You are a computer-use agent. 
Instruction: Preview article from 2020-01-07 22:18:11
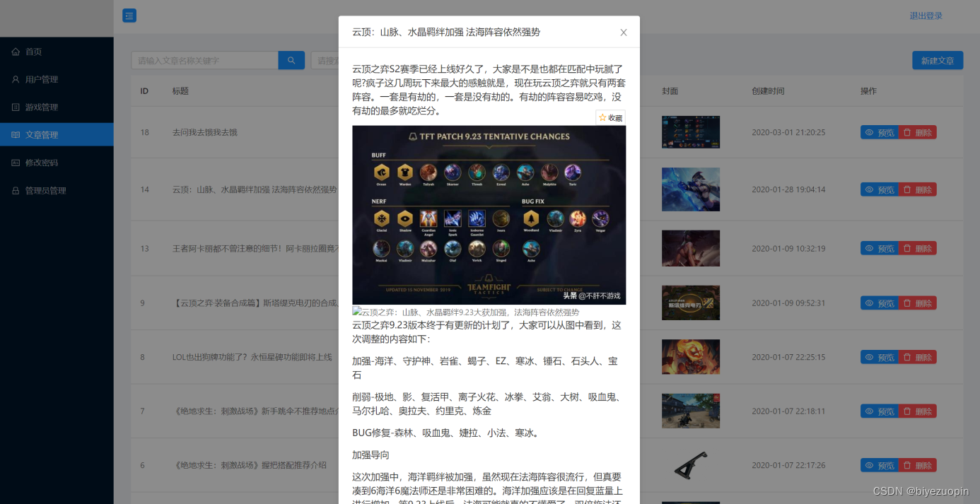pyautogui.click(x=879, y=411)
